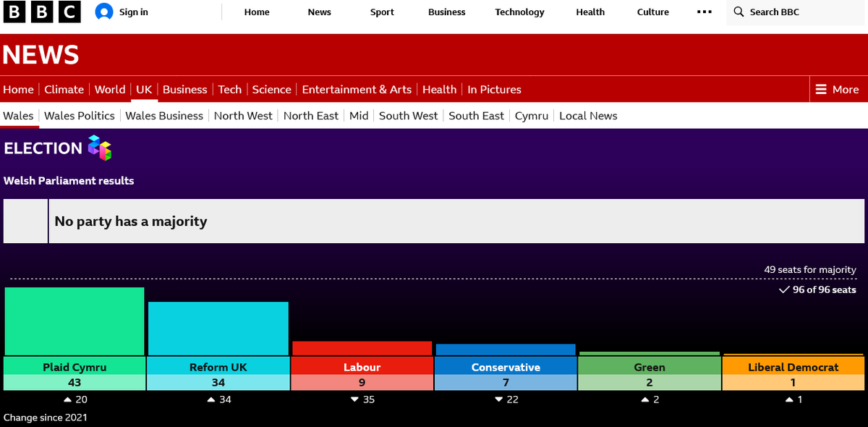Click the Conservative party label
Viewport: 868px width, 427px height.
point(506,367)
